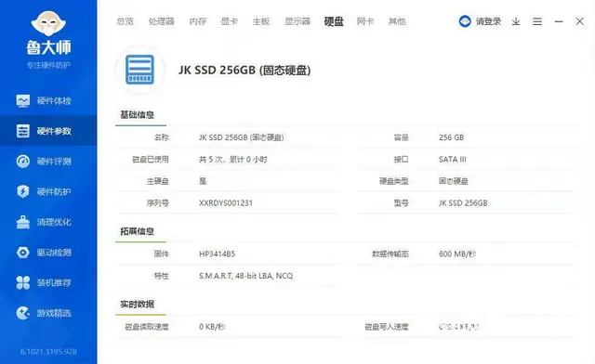Click the 序列号 label
The width and height of the screenshot is (595, 364).
tap(157, 202)
